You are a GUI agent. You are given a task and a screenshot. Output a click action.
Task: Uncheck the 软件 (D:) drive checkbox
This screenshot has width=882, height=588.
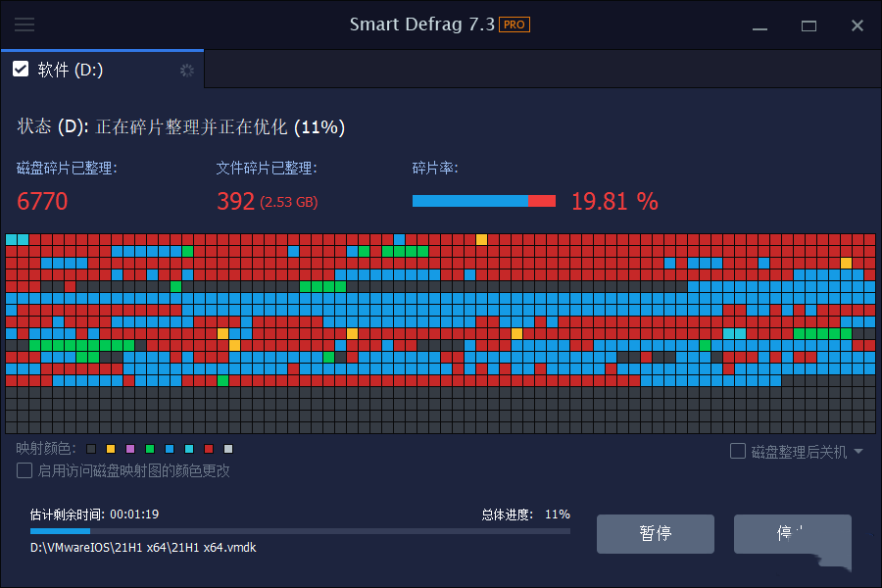21,70
